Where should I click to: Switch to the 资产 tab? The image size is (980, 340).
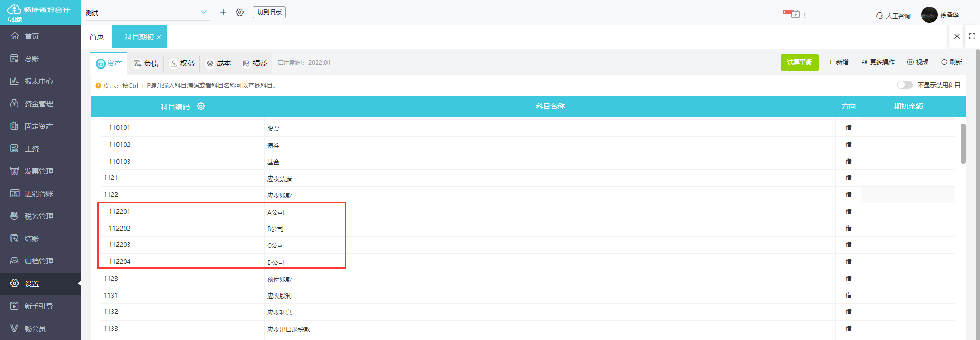[x=109, y=63]
